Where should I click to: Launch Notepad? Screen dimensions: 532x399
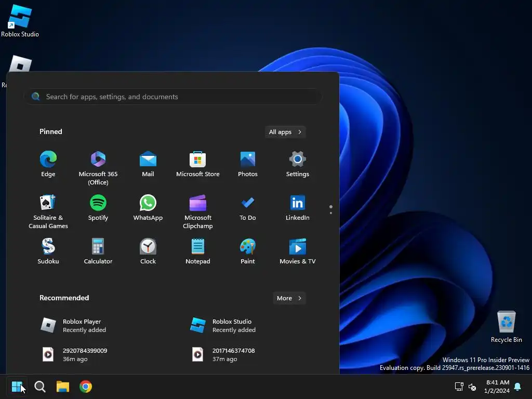coord(198,251)
